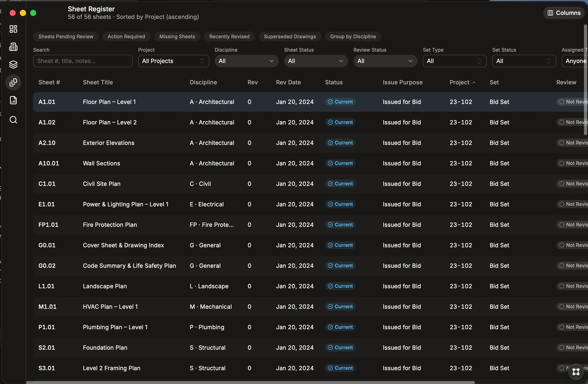Apply the Recently Revised preset
The image size is (588, 384).
pyautogui.click(x=229, y=37)
